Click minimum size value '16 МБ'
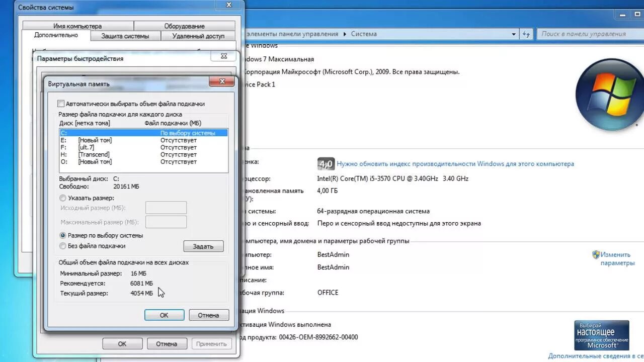 point(138,274)
